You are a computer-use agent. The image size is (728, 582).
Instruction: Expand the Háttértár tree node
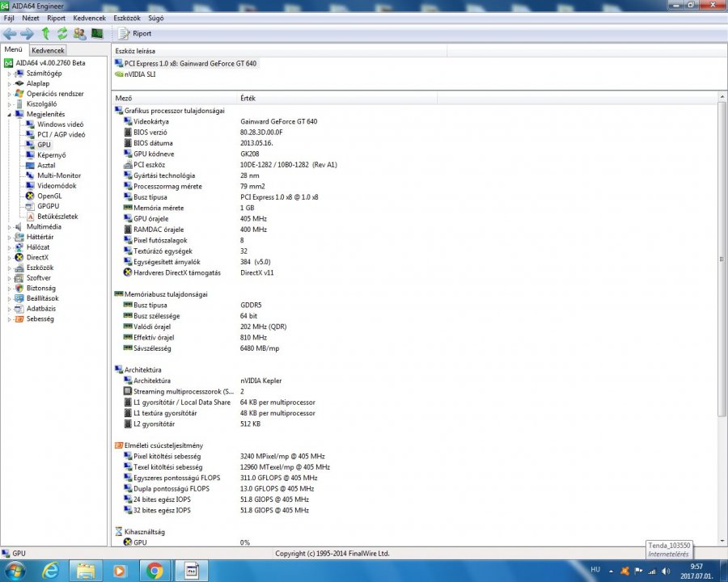[x=9, y=237]
